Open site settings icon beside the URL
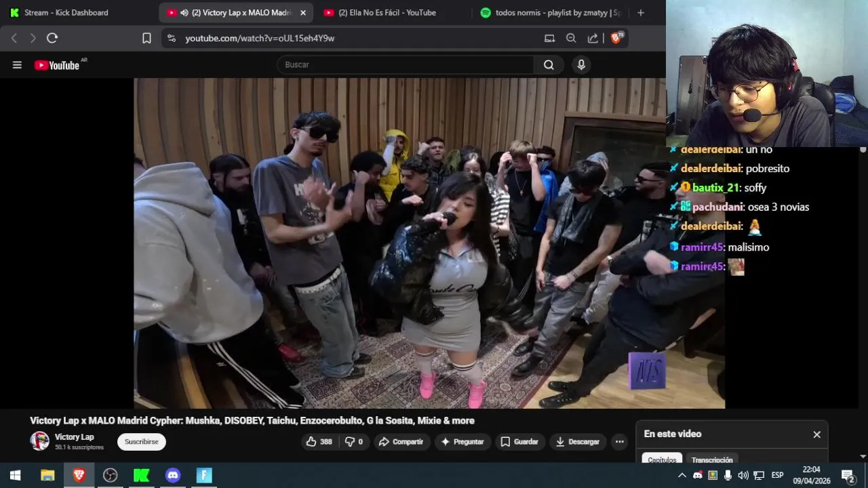The height and width of the screenshot is (488, 868). click(x=172, y=39)
